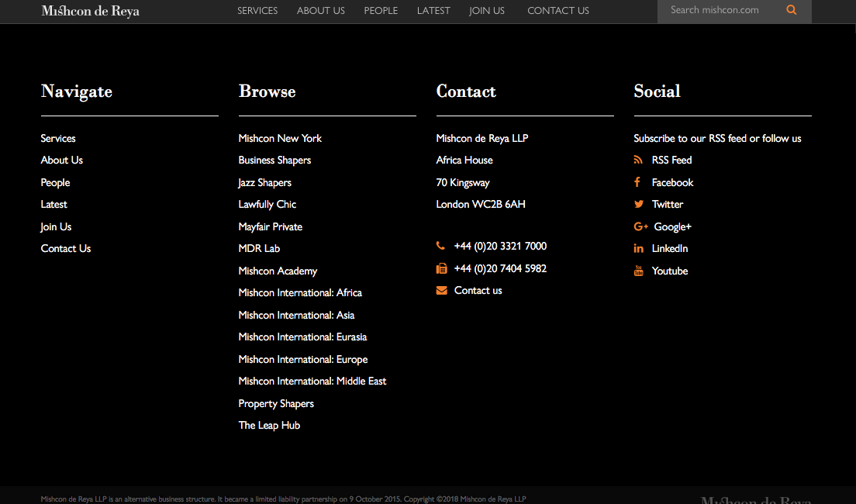Image resolution: width=856 pixels, height=504 pixels.
Task: Select JOIN US in the header
Action: (x=487, y=11)
